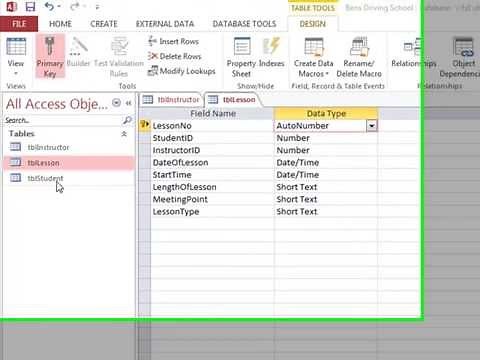The width and height of the screenshot is (480, 360).
Task: Select tblLesson in the navigation pane
Action: point(68,163)
